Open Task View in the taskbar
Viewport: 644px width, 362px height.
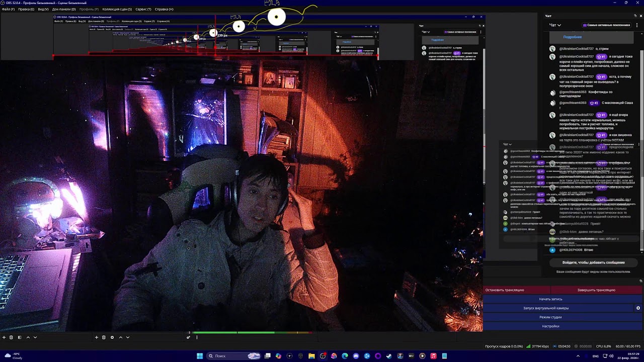coord(268,356)
